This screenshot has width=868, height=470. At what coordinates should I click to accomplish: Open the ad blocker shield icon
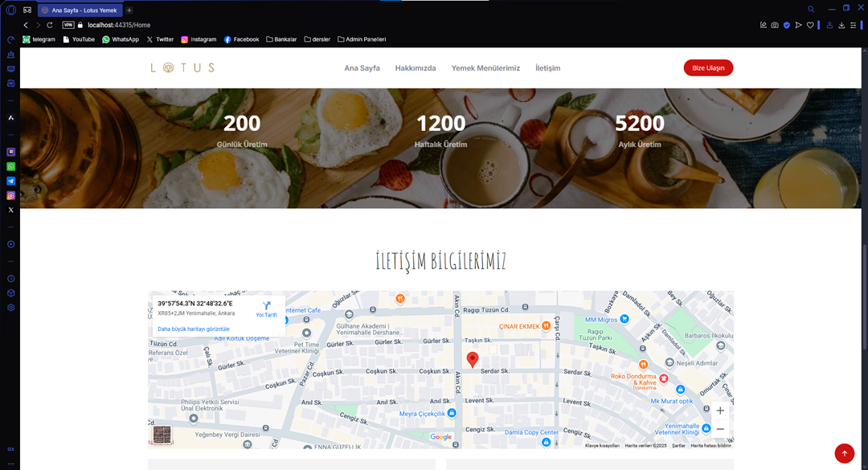tap(787, 25)
